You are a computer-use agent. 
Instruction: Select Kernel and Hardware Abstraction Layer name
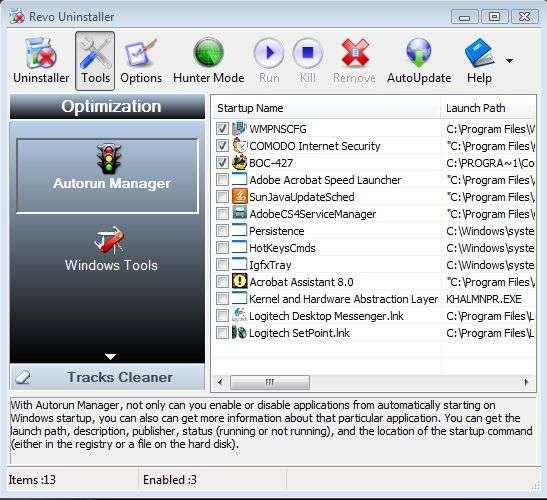[343, 299]
